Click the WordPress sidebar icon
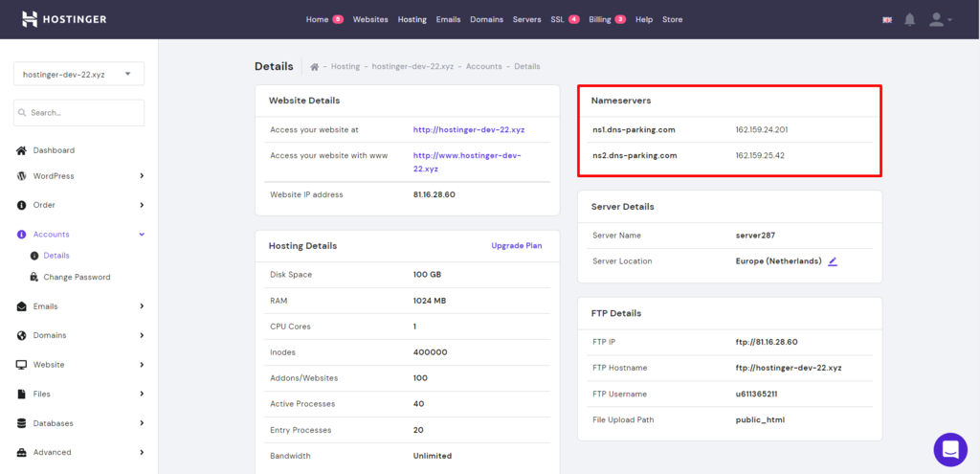 [21, 176]
